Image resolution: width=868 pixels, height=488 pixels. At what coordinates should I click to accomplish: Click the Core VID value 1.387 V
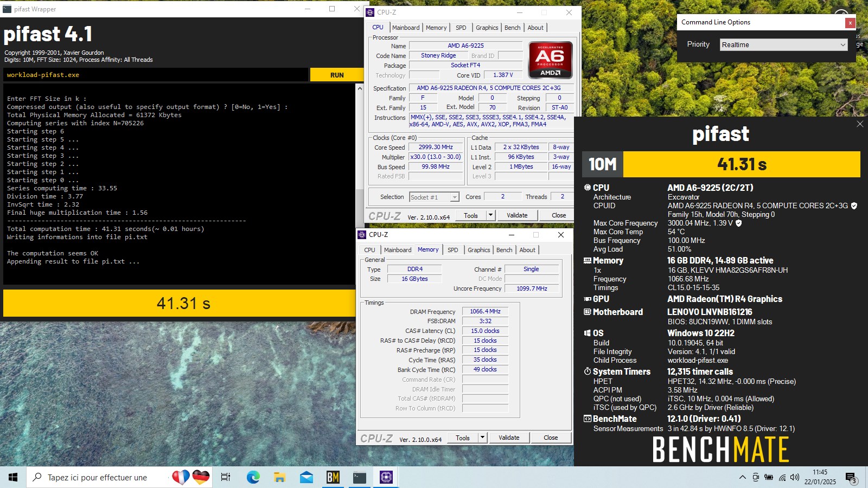tap(503, 75)
